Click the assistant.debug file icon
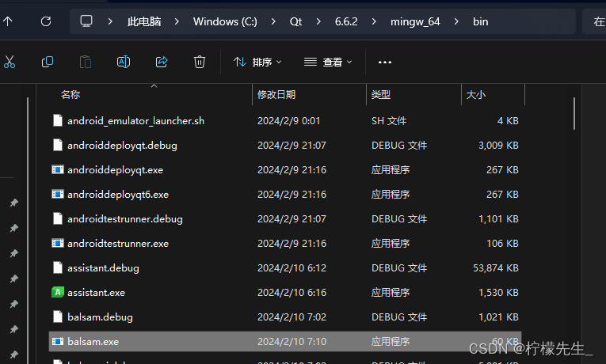The width and height of the screenshot is (606, 364). click(58, 267)
